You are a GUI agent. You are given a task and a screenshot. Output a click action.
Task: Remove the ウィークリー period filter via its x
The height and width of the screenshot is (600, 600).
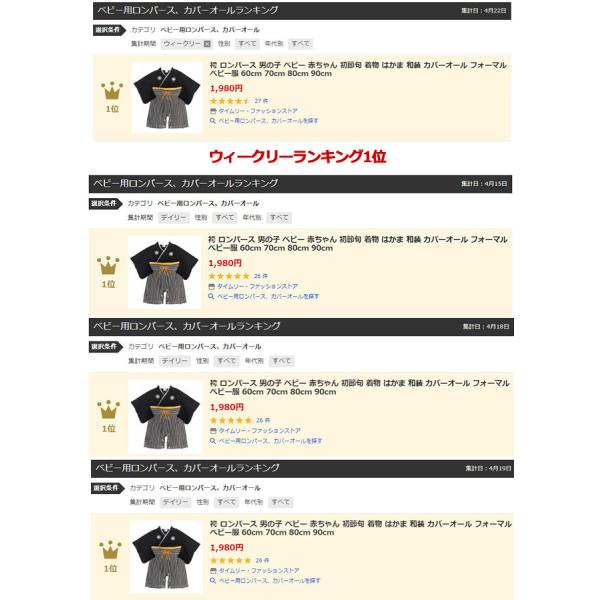click(x=207, y=44)
